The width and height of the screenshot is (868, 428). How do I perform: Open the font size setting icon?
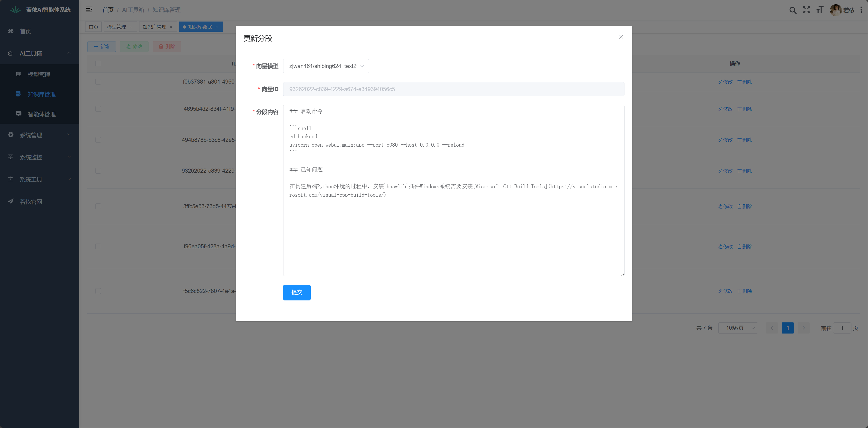pyautogui.click(x=820, y=10)
